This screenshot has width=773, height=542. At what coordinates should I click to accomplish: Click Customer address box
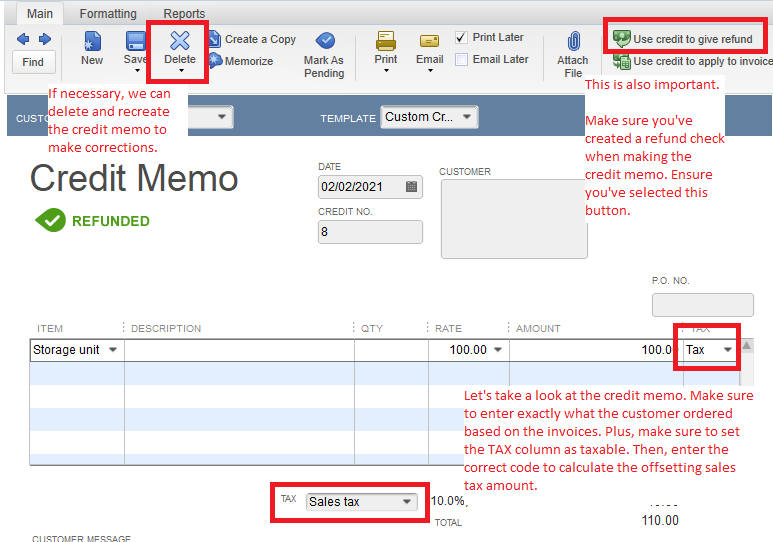coord(513,219)
